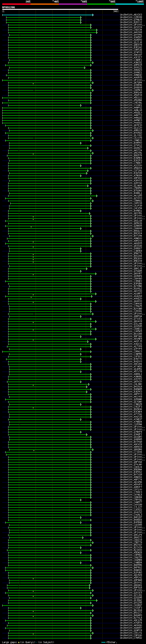Open hit UniRef100_A0KRX5
The width and height of the screenshot is (146, 644).
[131, 77]
